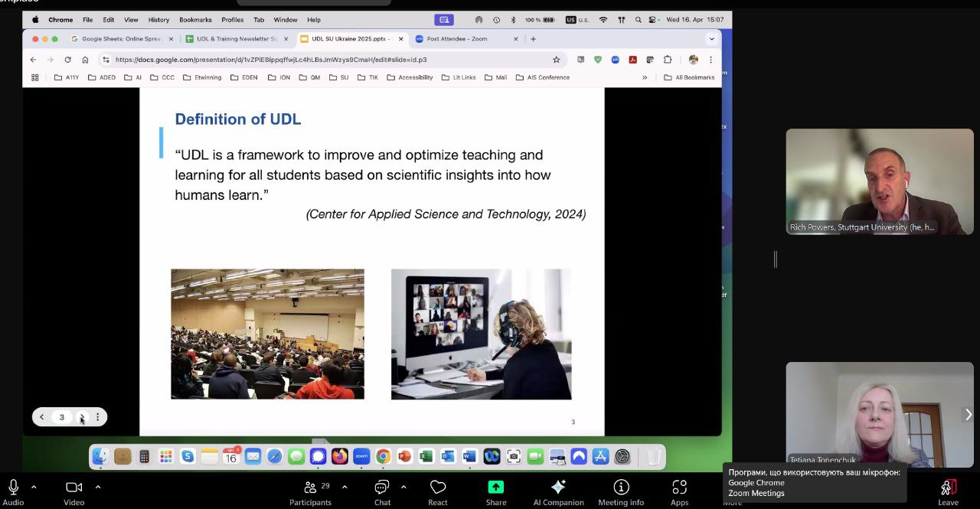This screenshot has height=509, width=980.
Task: Expand video options arrow beside Video
Action: (x=97, y=487)
